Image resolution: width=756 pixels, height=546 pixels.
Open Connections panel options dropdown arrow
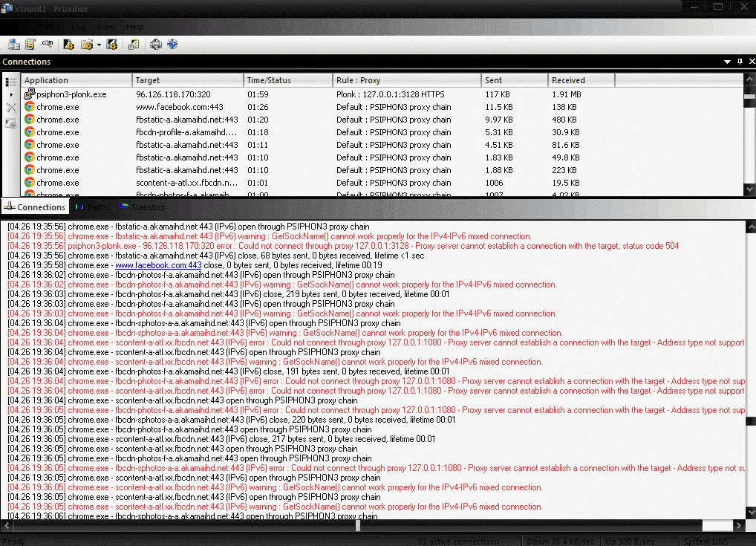coord(727,62)
